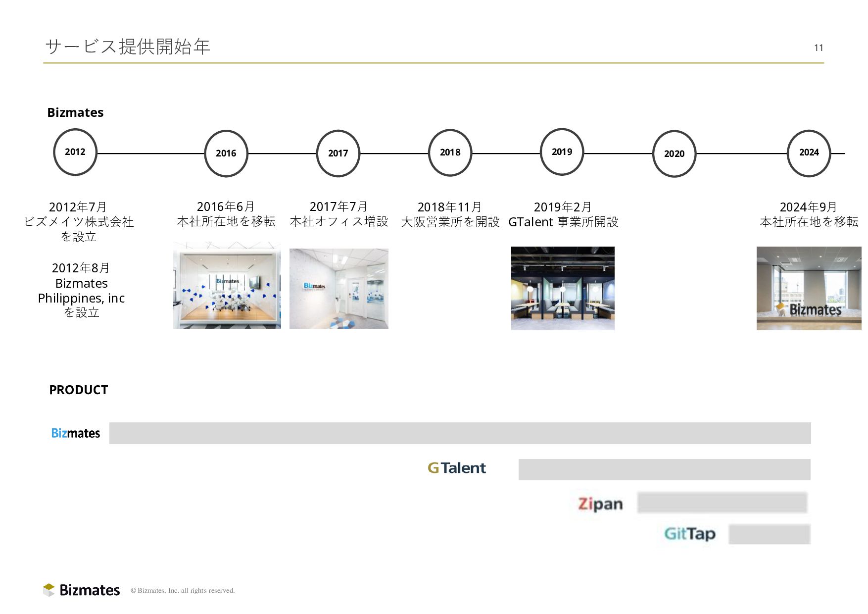Select the 2024 timeline marker

(809, 153)
